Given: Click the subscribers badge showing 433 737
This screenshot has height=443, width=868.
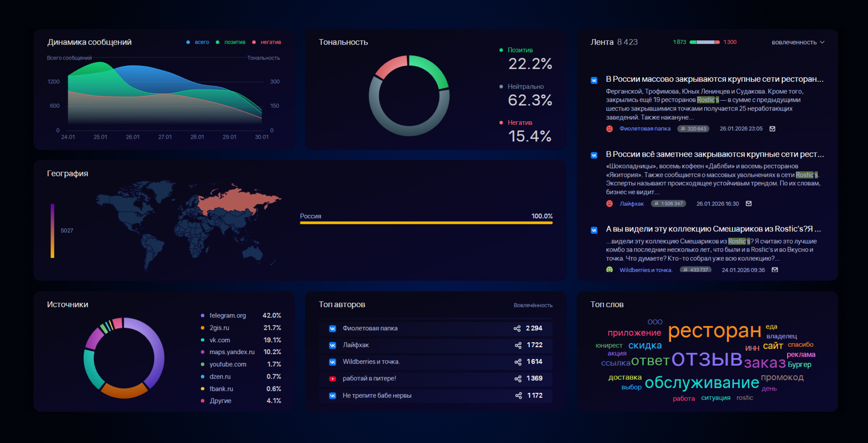Looking at the screenshot, I should tap(696, 270).
